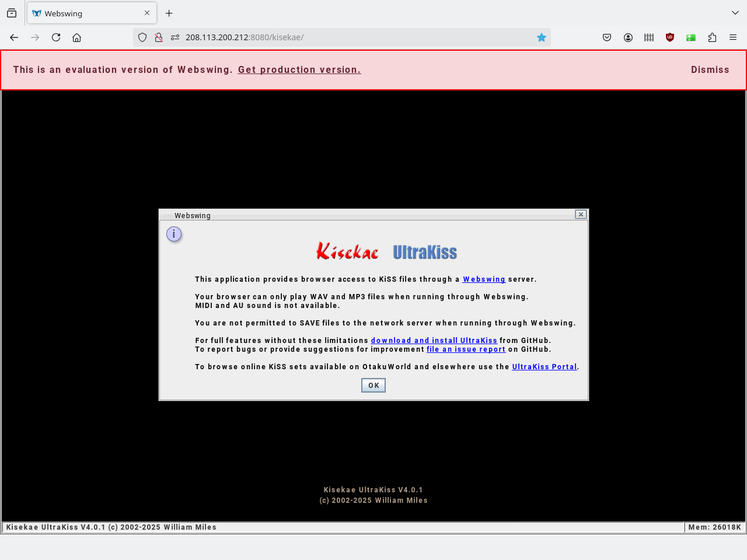Image resolution: width=747 pixels, height=560 pixels.
Task: Click the blue info icon in dialog
Action: (174, 235)
